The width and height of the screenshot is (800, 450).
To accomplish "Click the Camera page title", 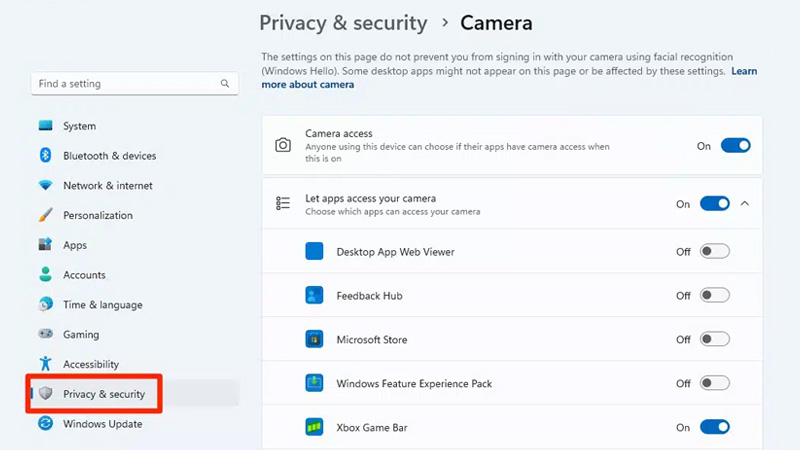I will [496, 23].
